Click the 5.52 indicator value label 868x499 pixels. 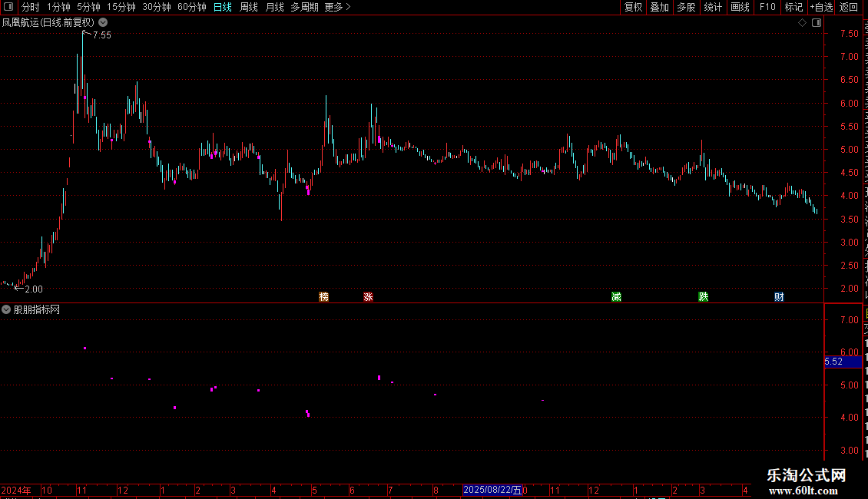coord(843,362)
